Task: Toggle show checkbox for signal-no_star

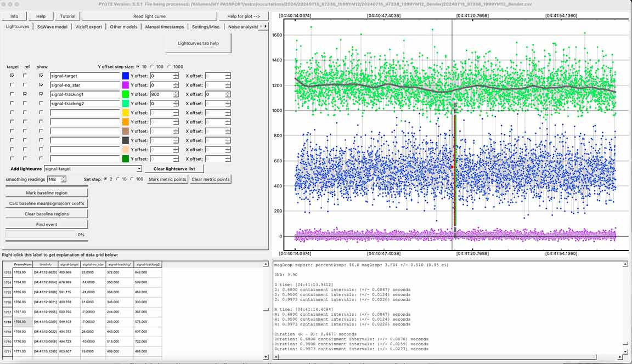Action: point(41,85)
